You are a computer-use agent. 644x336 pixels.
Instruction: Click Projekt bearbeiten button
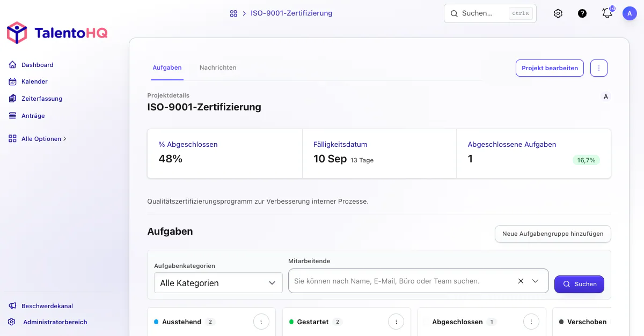(x=550, y=68)
